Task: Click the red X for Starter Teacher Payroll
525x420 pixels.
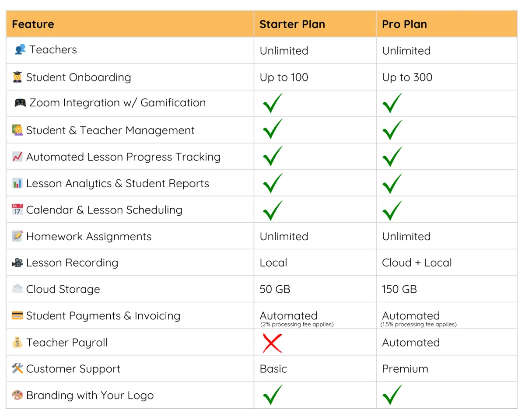Action: point(273,343)
